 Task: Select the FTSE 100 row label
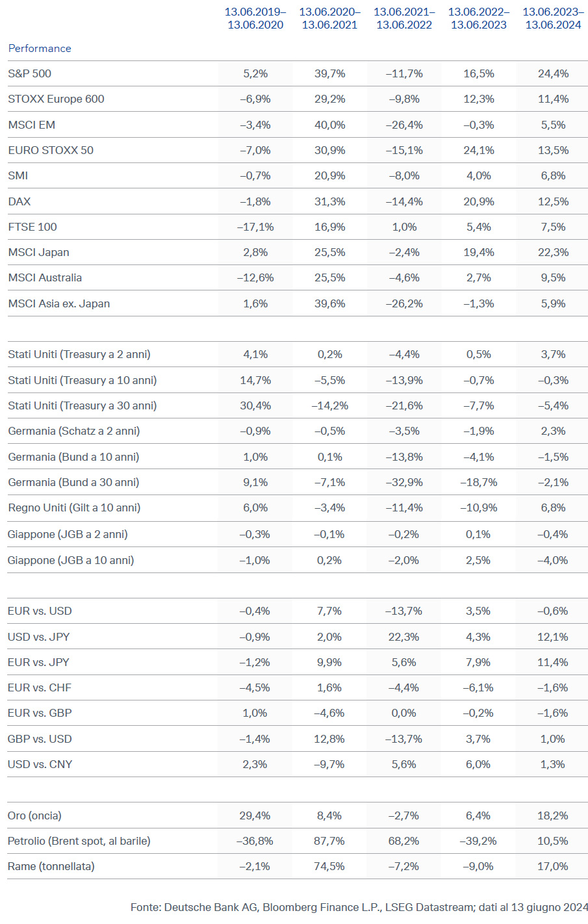(x=32, y=227)
